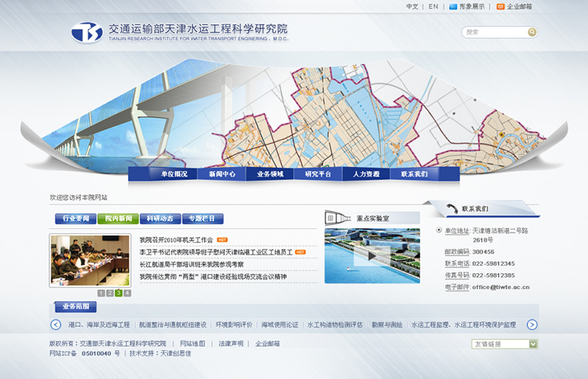
Task: Play the 重点实验室 video preview
Action: click(x=372, y=255)
